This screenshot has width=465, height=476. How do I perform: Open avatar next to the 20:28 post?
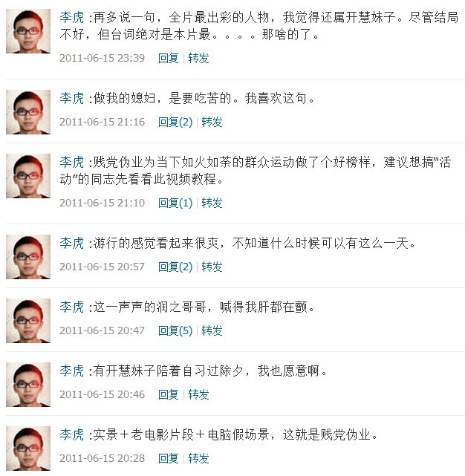point(28,449)
